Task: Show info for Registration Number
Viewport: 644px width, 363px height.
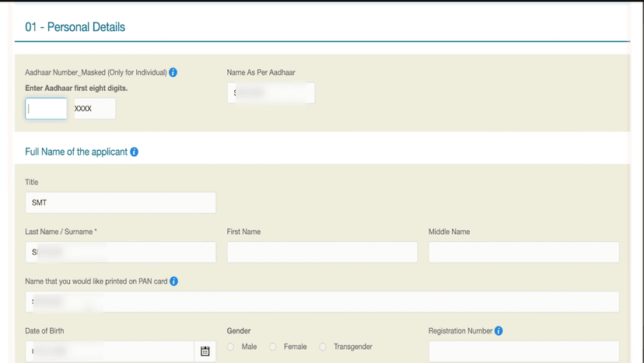Action: point(499,331)
